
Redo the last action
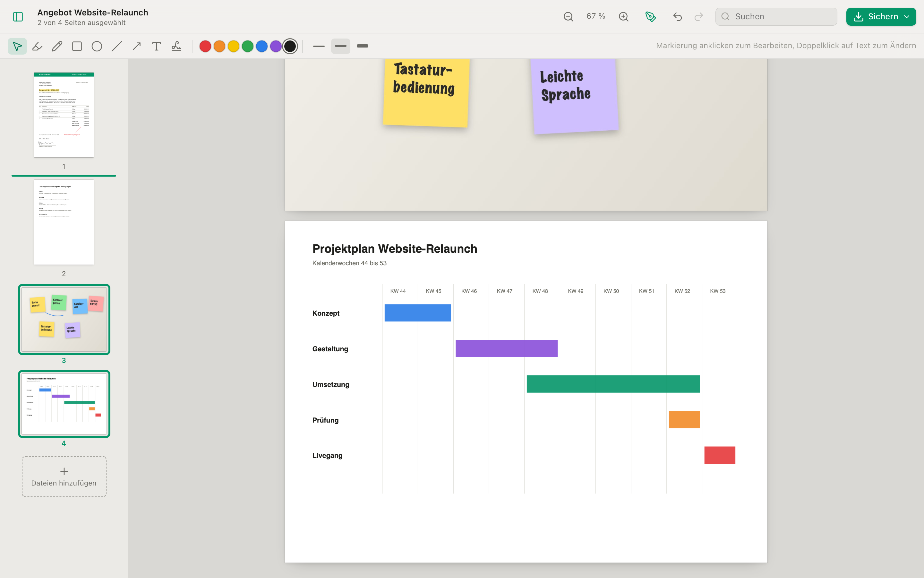699,16
